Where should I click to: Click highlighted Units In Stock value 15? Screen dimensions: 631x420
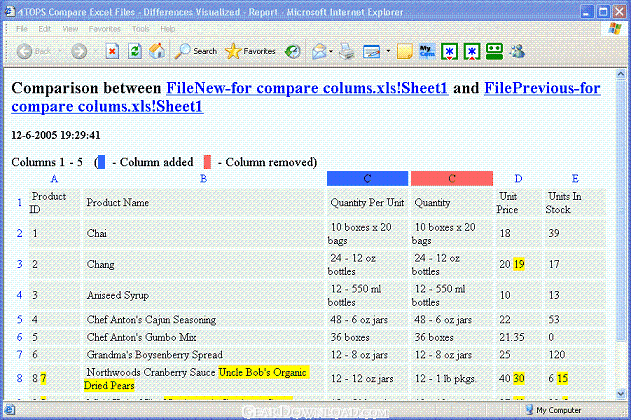pos(563,378)
